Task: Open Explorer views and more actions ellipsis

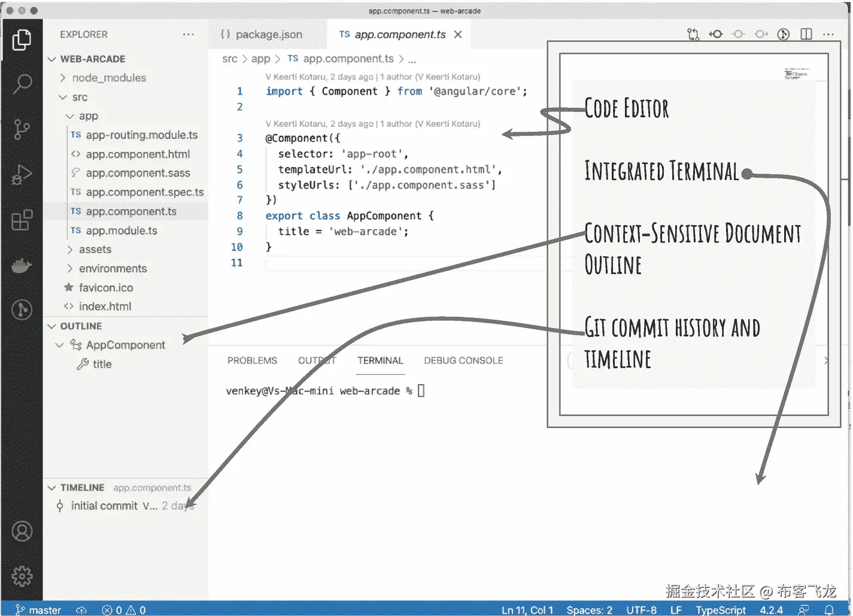Action: click(189, 35)
